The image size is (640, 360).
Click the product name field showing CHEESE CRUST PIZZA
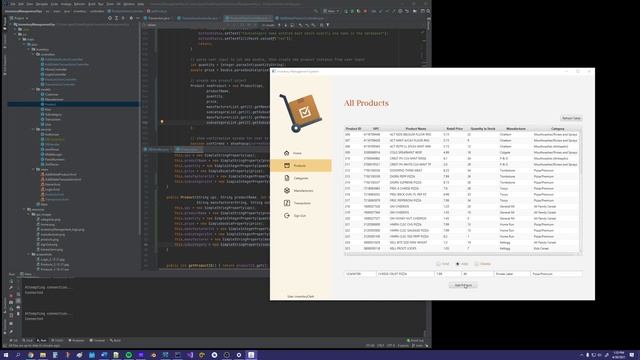[405, 274]
